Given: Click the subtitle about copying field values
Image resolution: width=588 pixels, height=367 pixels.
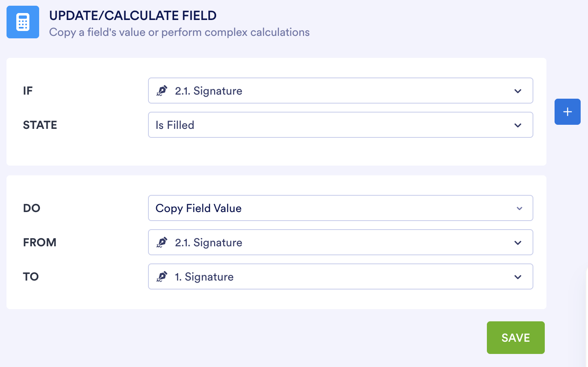Looking at the screenshot, I should 179,32.
